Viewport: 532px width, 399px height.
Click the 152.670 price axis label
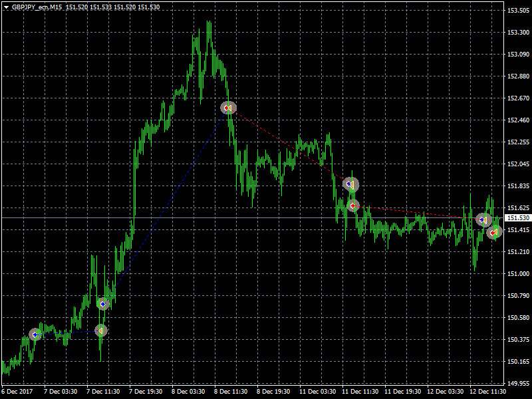coord(518,98)
